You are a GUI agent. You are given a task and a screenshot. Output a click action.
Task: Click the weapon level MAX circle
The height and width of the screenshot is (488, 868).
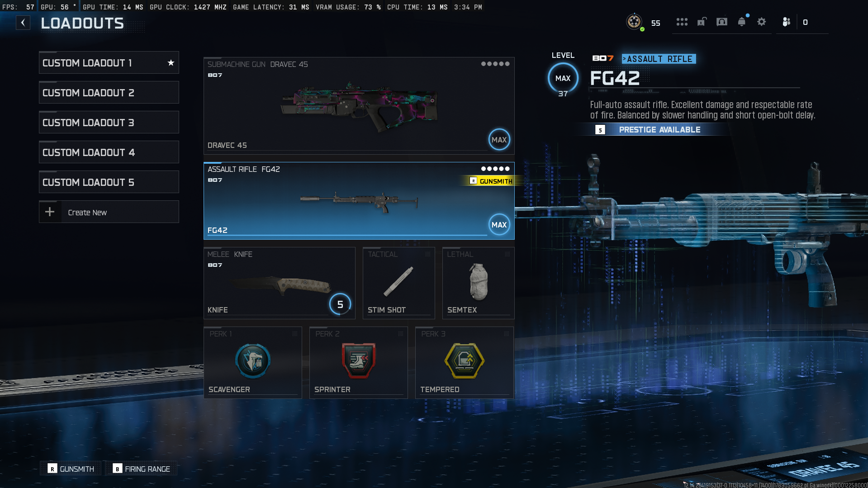563,78
